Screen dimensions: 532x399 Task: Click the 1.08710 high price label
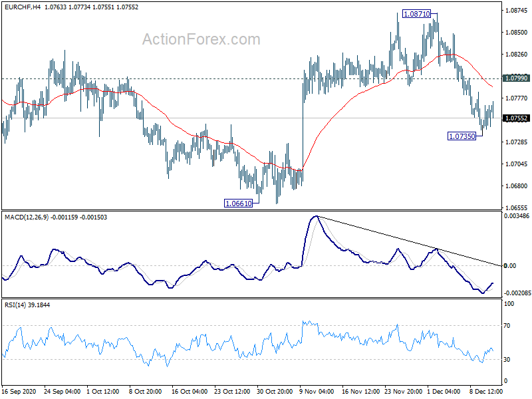coord(416,14)
